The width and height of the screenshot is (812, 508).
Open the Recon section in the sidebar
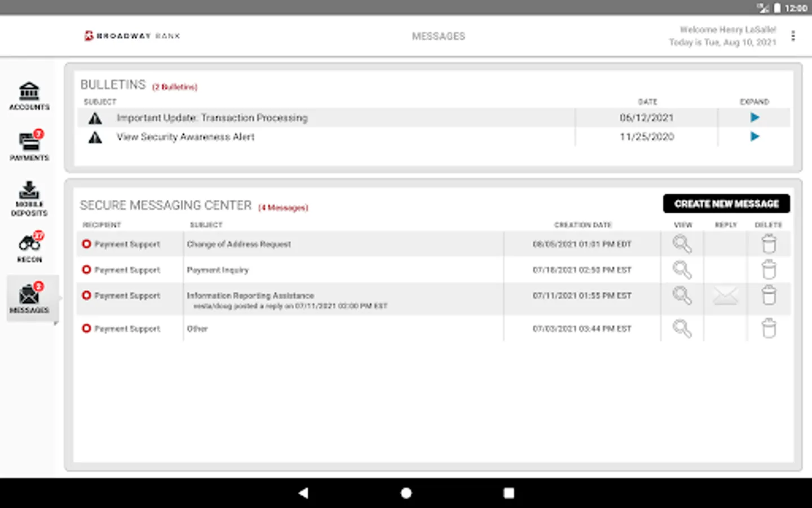coord(29,247)
